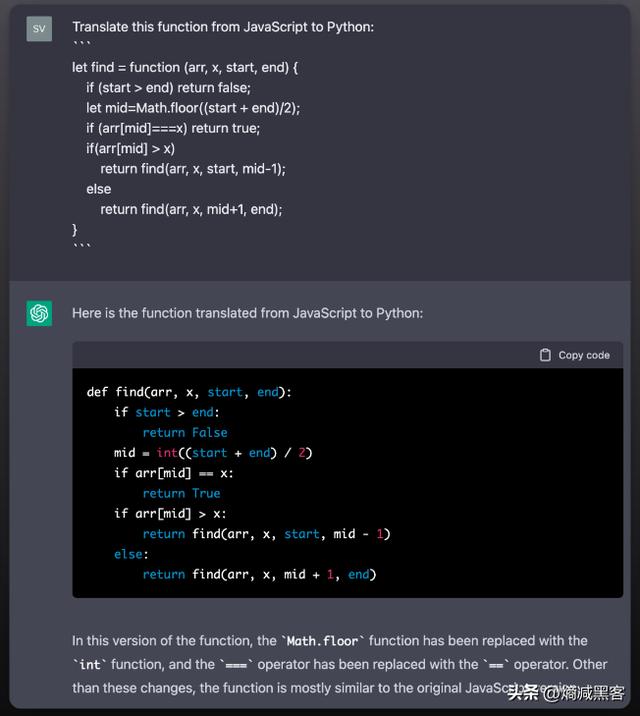Click 'return True' in the Python code
The image size is (640, 716).
181,493
